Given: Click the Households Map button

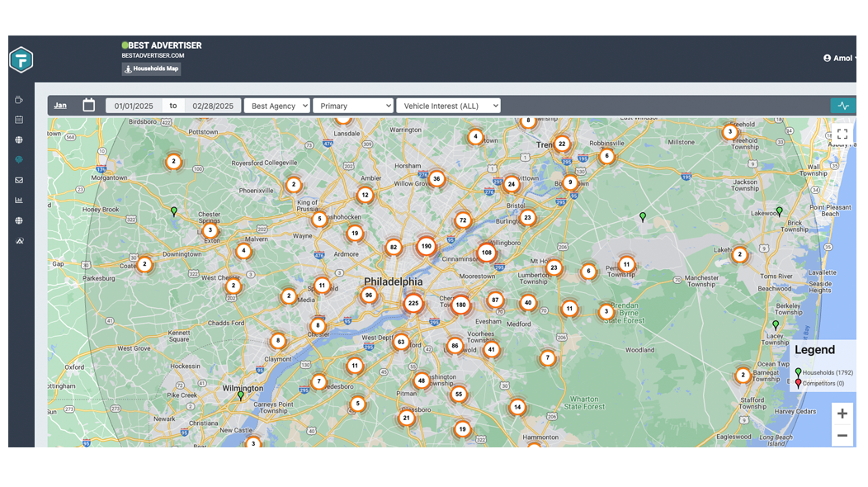Looking at the screenshot, I should click(x=152, y=69).
